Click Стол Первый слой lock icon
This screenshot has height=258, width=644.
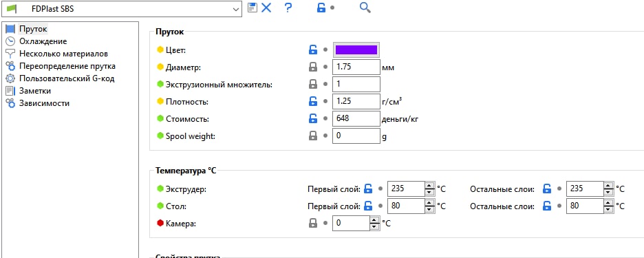pos(368,206)
